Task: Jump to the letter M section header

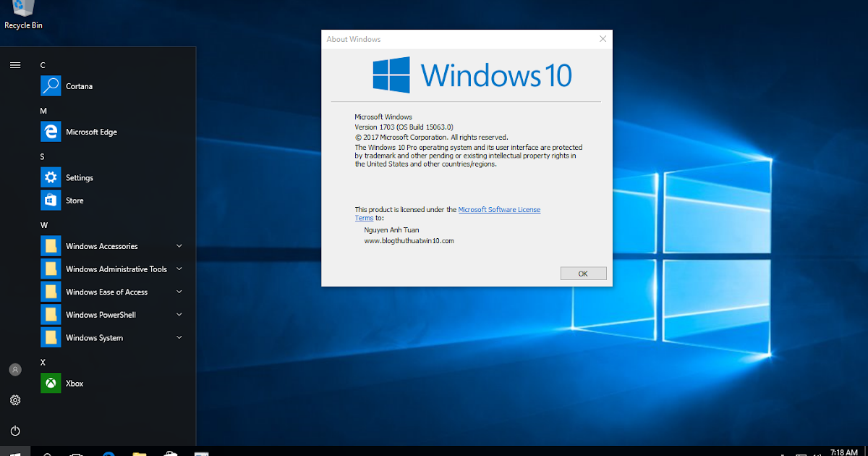Action: click(43, 111)
